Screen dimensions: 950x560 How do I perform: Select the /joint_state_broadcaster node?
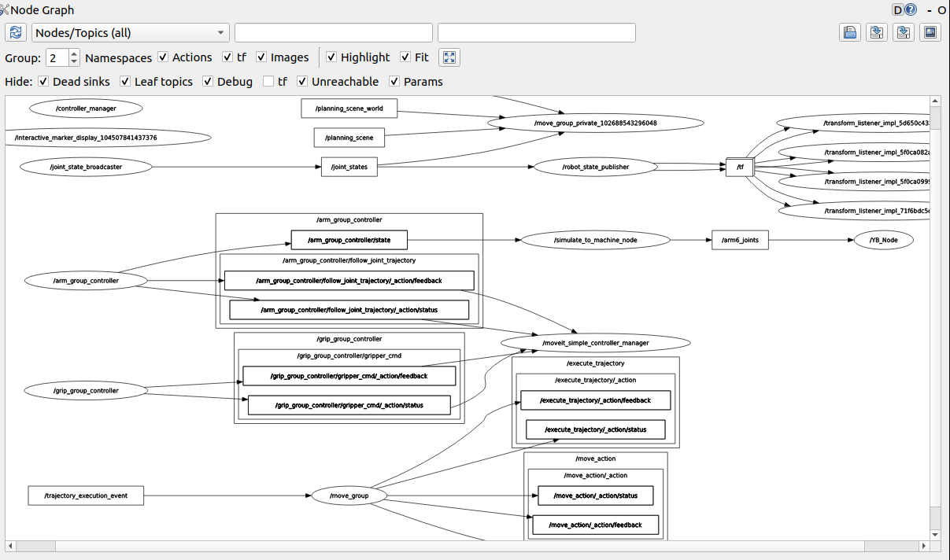tap(86, 167)
